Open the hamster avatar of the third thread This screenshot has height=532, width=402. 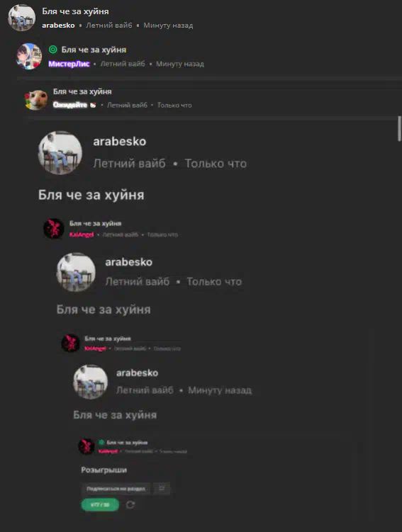point(36,99)
